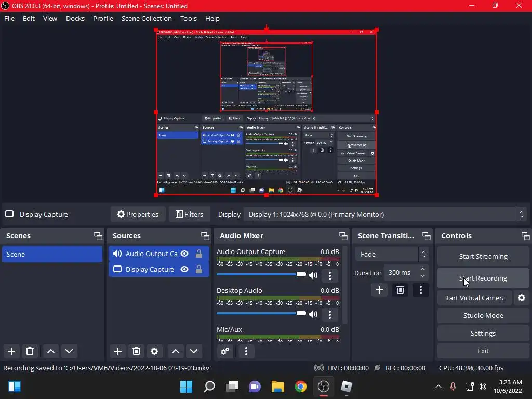Image resolution: width=532 pixels, height=399 pixels.
Task: Add a new source with plus icon
Action: click(x=118, y=351)
